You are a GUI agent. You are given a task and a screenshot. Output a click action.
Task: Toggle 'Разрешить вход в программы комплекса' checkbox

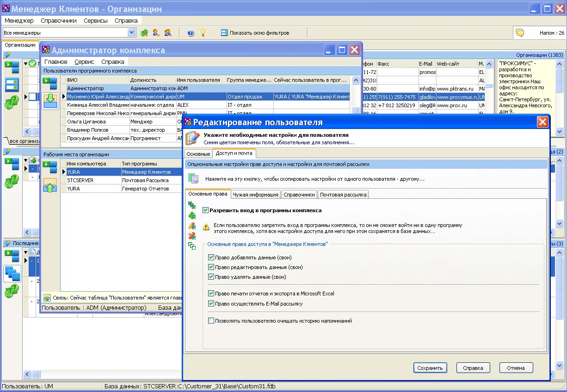pyautogui.click(x=206, y=210)
